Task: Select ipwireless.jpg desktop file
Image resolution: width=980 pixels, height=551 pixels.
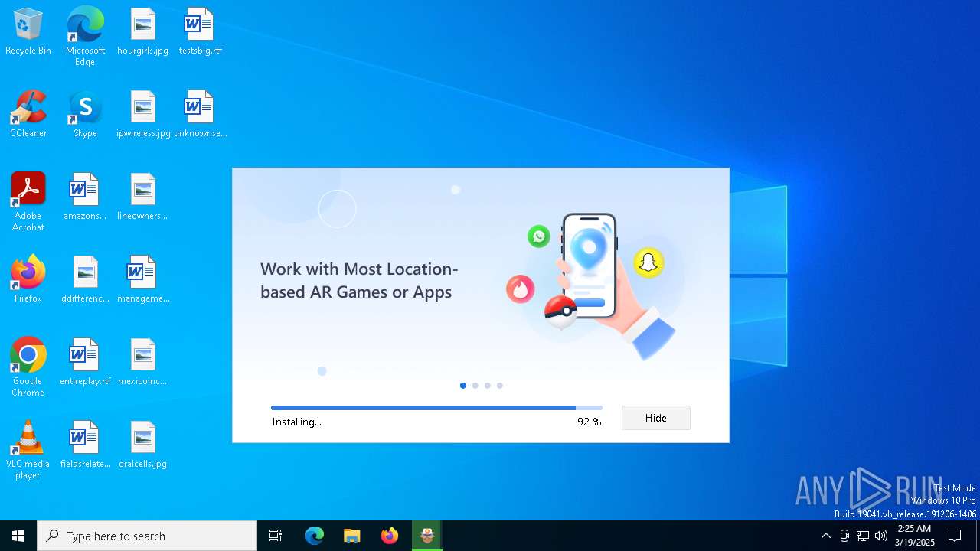Action: [143, 115]
